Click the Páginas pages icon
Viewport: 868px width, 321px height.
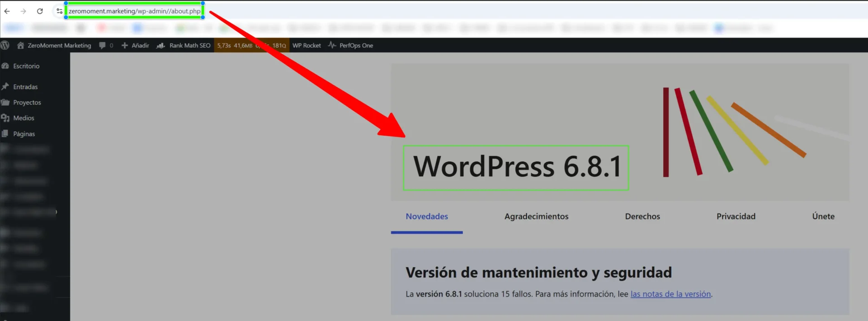[5, 134]
